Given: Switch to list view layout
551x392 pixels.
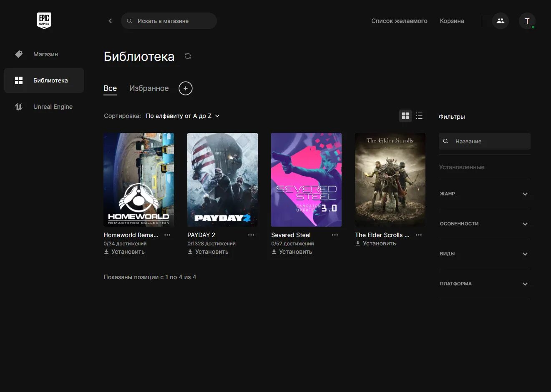Looking at the screenshot, I should tap(419, 116).
